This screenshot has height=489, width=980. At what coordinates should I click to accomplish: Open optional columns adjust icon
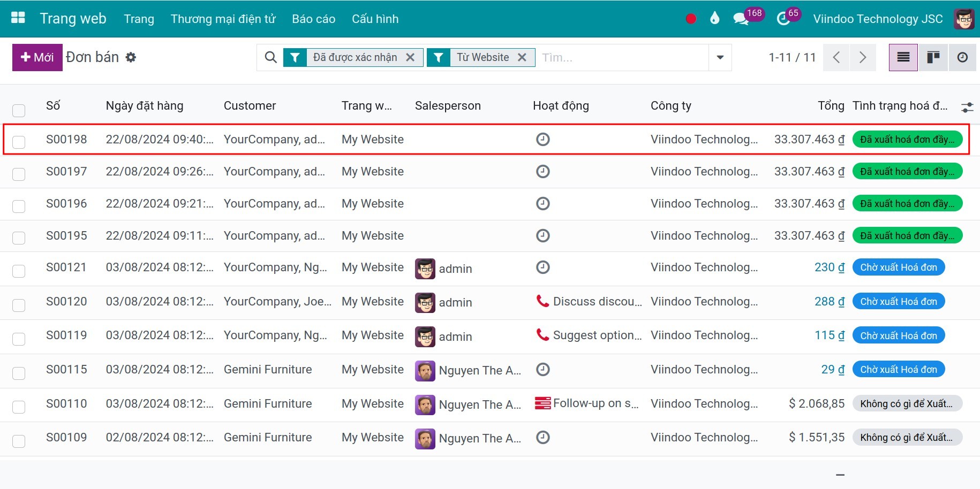[x=967, y=108]
